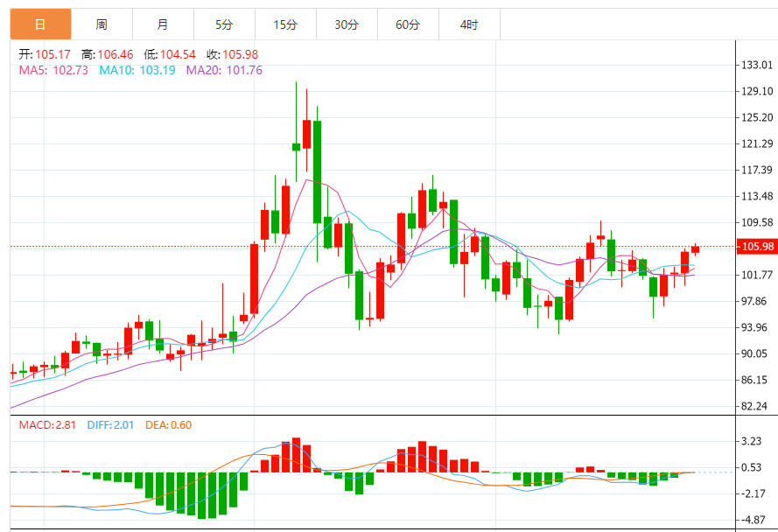
Task: Click the -2.17 MACD axis label
Action: click(x=753, y=493)
